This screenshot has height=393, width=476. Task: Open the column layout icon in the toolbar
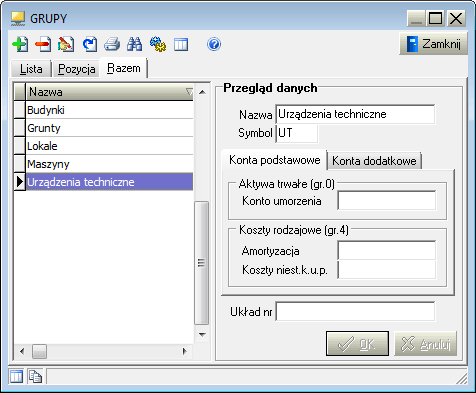tap(181, 44)
